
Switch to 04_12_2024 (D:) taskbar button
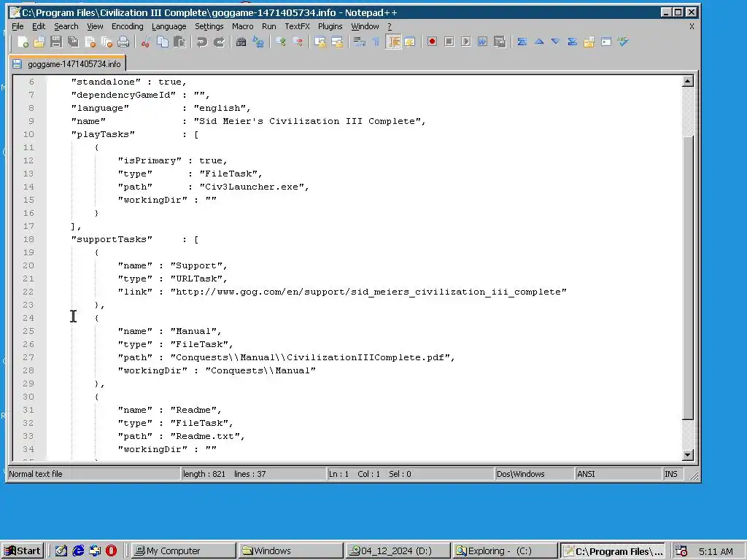click(x=398, y=551)
